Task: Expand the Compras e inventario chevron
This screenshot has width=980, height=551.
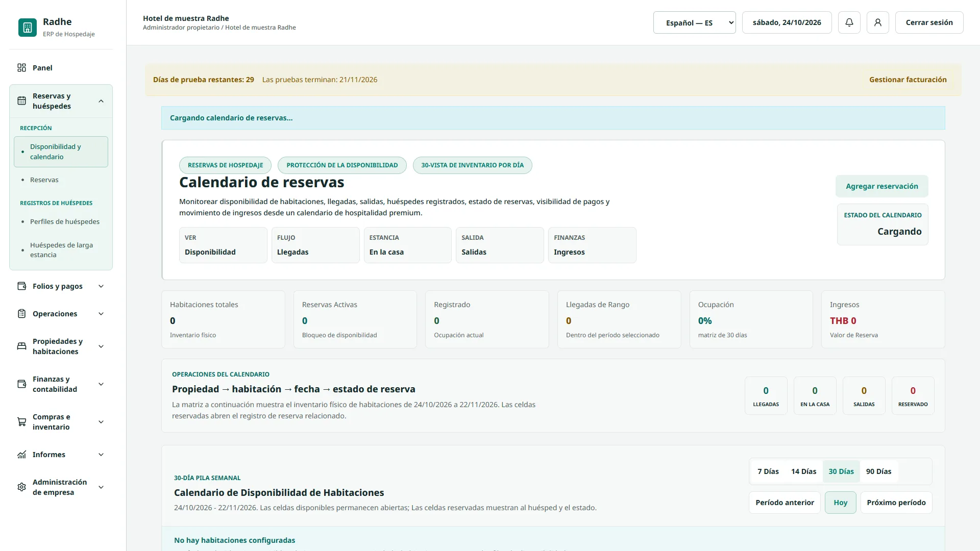Action: pos(101,422)
